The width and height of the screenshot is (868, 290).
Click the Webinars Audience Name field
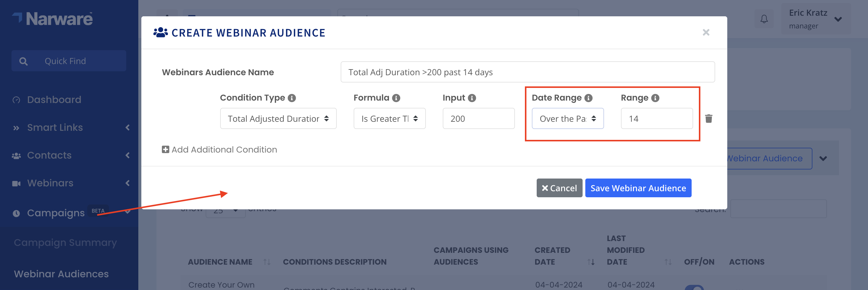point(527,72)
